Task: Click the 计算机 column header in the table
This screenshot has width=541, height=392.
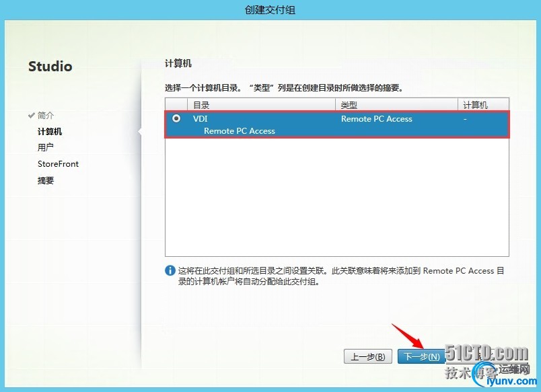Action: click(x=483, y=105)
